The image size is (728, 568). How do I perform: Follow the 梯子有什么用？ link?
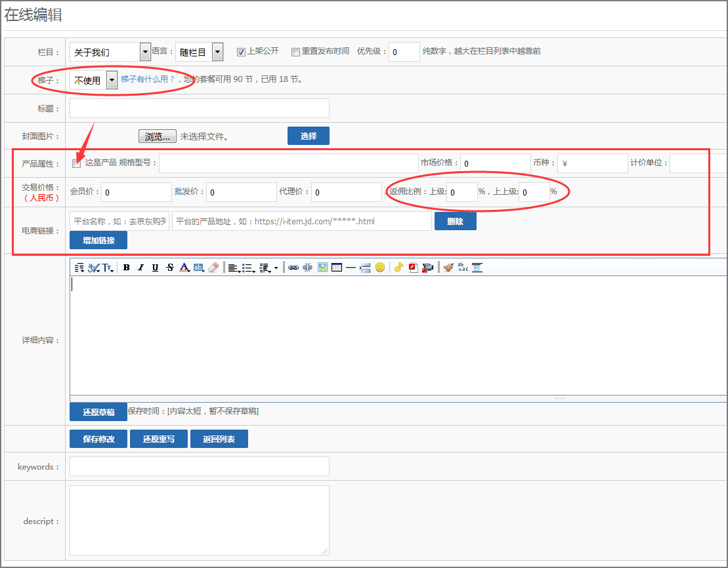(x=148, y=79)
